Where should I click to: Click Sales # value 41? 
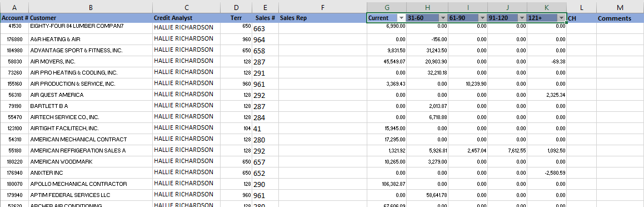(x=265, y=129)
